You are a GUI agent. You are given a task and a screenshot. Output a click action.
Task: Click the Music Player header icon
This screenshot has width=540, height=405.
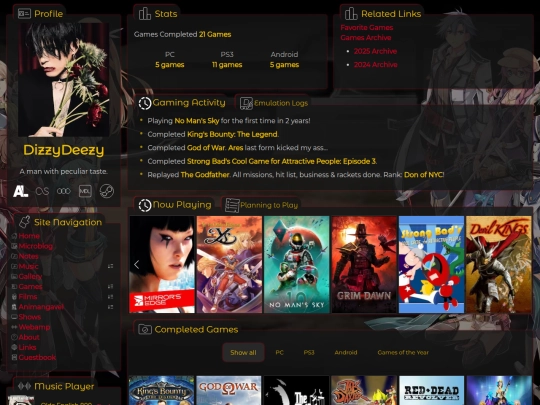point(24,386)
